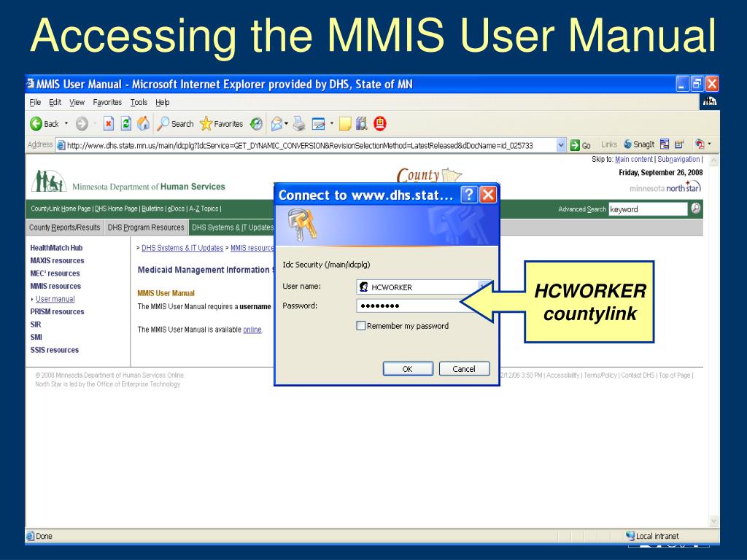747x560 pixels.
Task: Open the Back history dropdown arrow
Action: pos(66,124)
